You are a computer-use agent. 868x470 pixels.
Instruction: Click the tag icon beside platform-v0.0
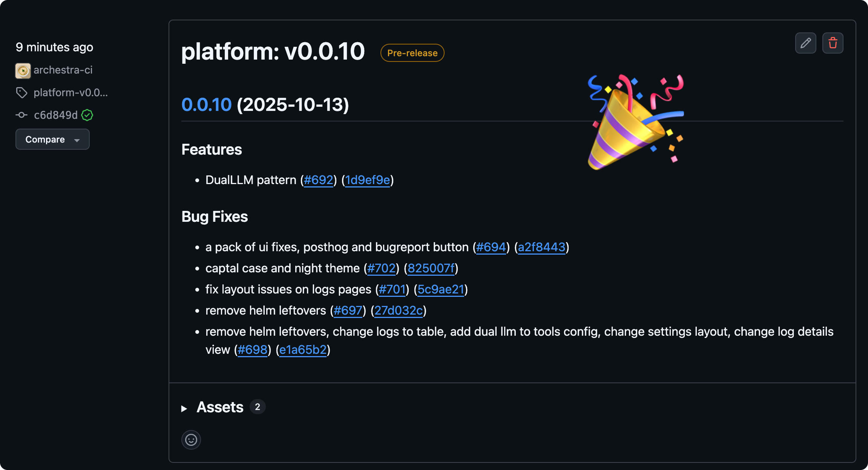pos(21,92)
